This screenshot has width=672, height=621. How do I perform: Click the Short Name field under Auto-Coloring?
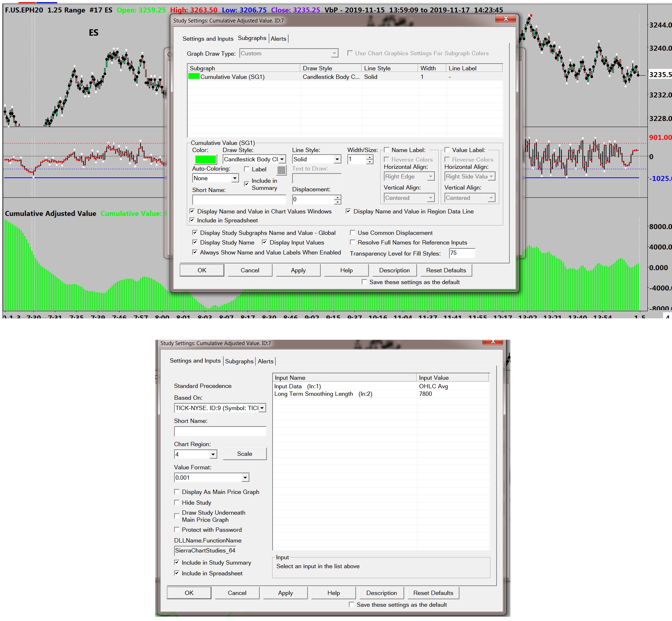(x=239, y=200)
